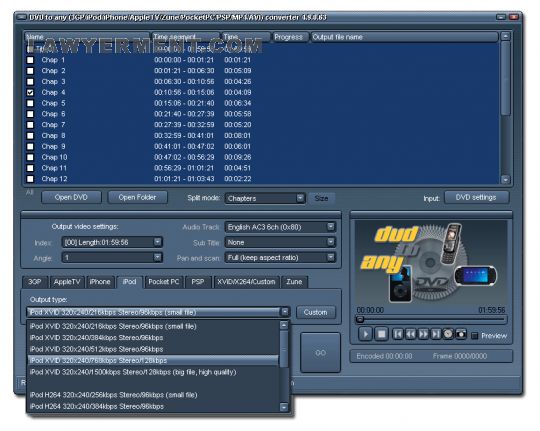Switch to the 3GP tab
The height and width of the screenshot is (431, 540).
pyautogui.click(x=35, y=282)
